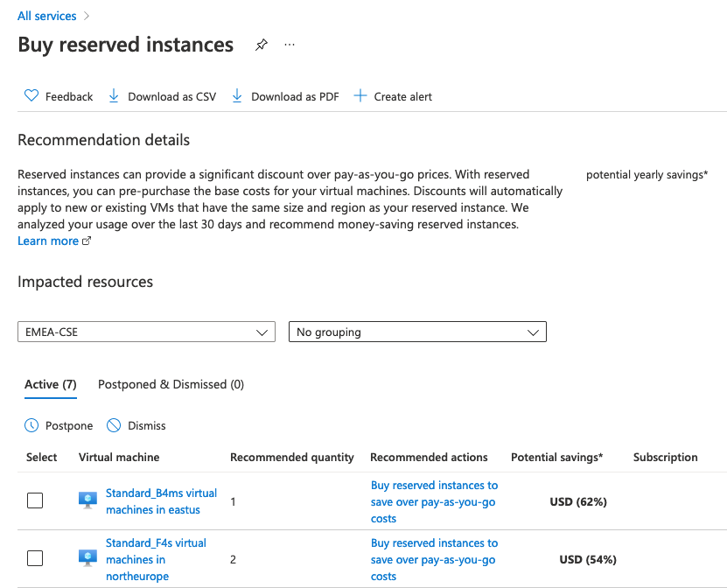Click the Download as PDF arrow icon
The height and width of the screenshot is (588, 727).
click(237, 96)
